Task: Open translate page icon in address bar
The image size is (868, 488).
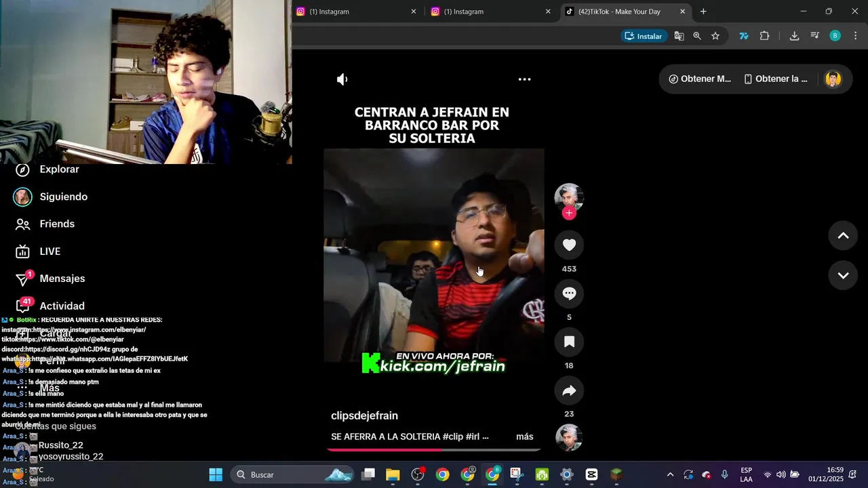Action: 679,36
